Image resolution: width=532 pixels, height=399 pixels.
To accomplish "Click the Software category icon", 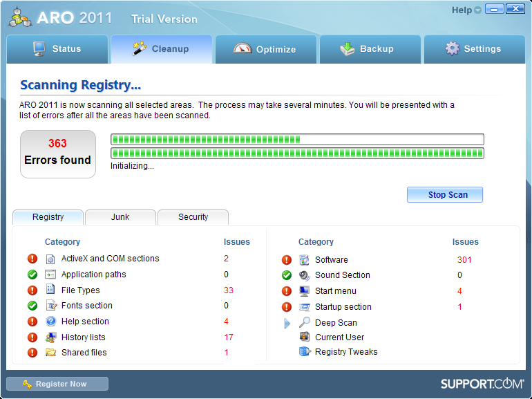I will pos(304,260).
